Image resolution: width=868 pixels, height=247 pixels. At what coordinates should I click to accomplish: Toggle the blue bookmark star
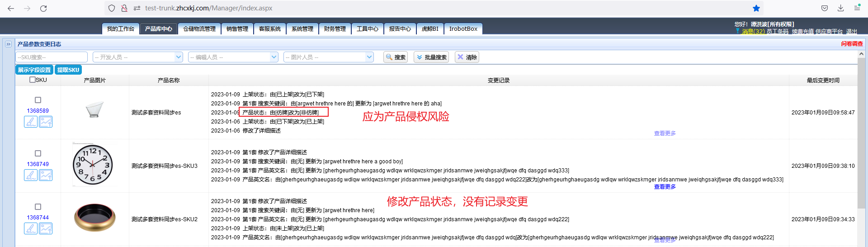(x=756, y=8)
